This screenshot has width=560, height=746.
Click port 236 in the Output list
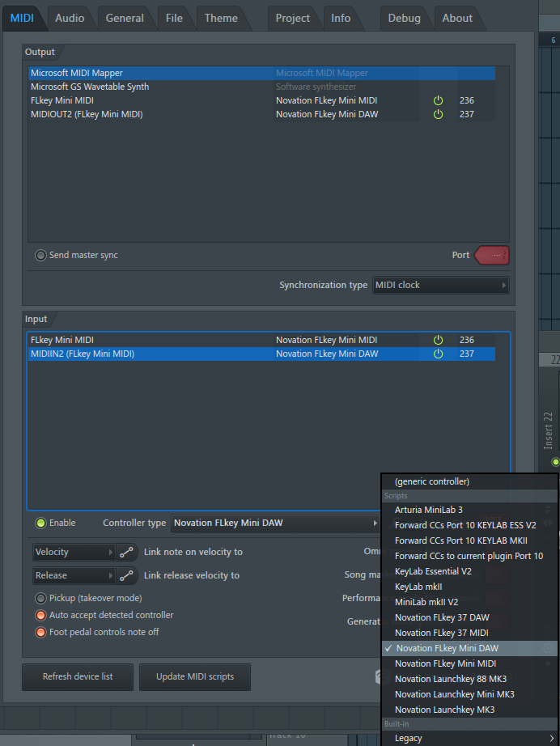click(x=467, y=100)
